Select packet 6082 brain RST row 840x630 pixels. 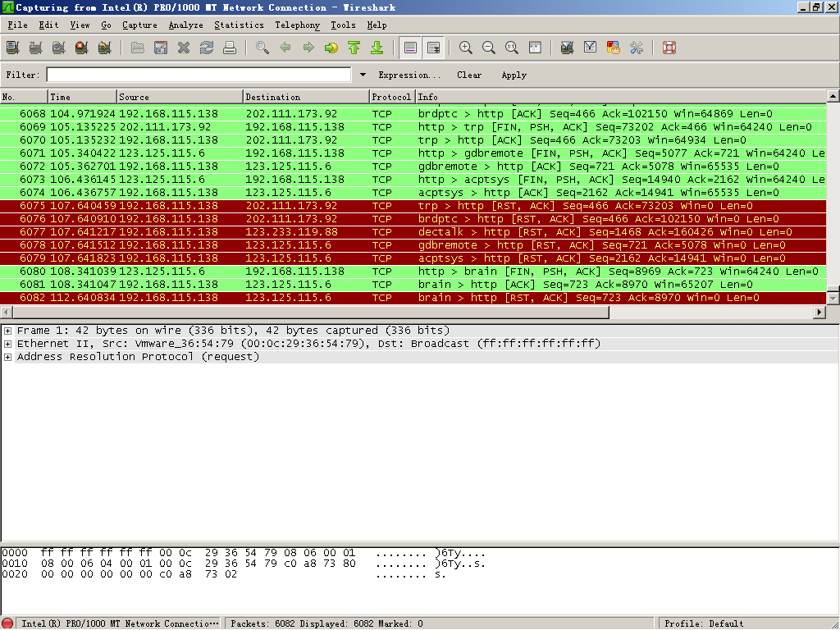coord(413,297)
